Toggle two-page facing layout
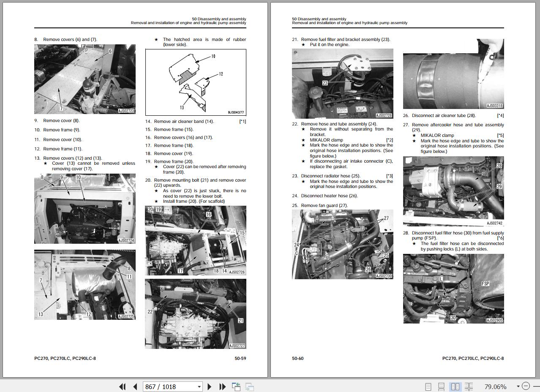540x392 pixels. click(455, 387)
